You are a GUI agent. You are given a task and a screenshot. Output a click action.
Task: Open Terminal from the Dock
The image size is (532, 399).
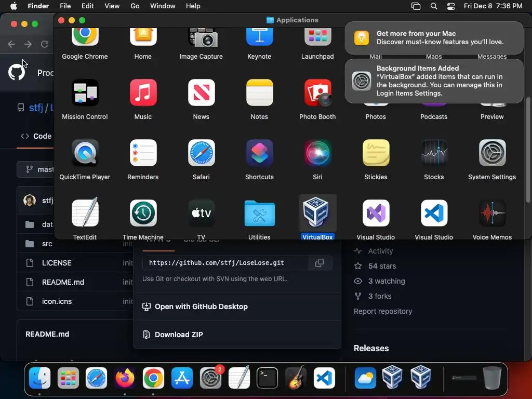267,378
